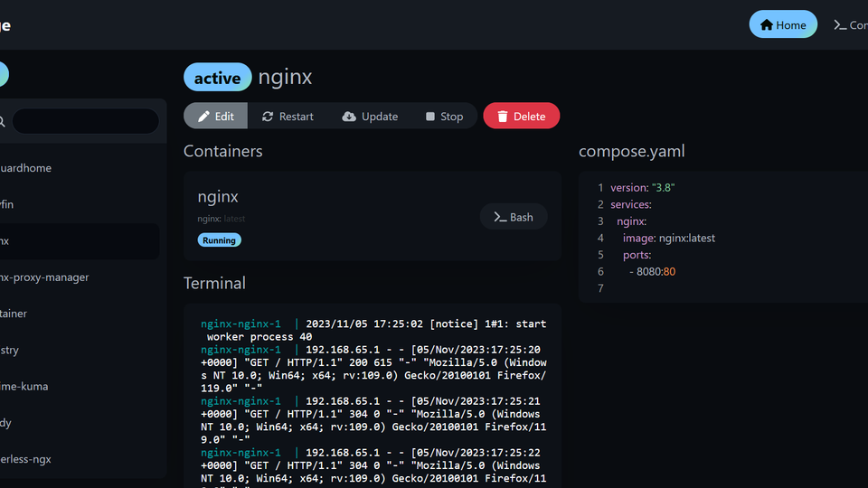868x488 pixels.
Task: Click the 'start worker process 40' log line
Action: click(x=373, y=331)
